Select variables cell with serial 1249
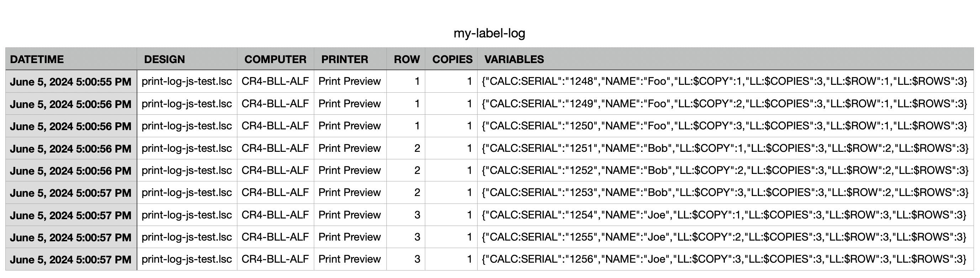This screenshot has width=980, height=278. click(724, 104)
